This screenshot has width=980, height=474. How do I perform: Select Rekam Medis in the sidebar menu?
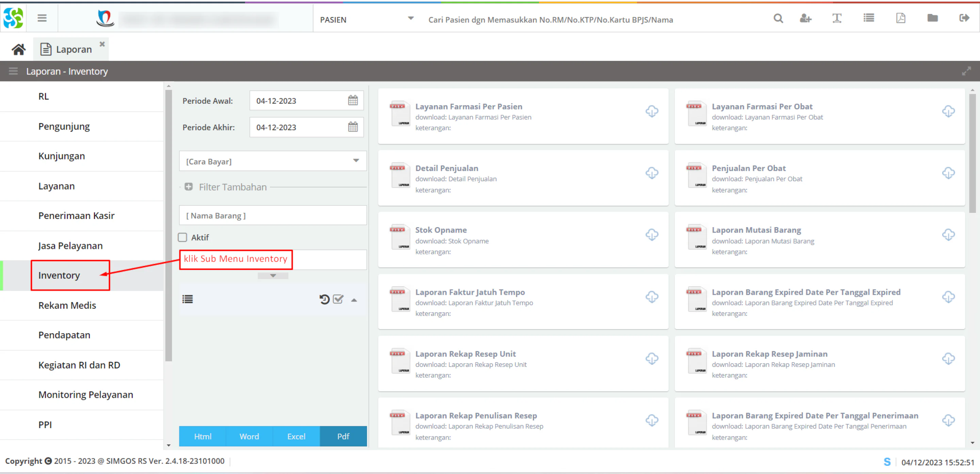(67, 305)
